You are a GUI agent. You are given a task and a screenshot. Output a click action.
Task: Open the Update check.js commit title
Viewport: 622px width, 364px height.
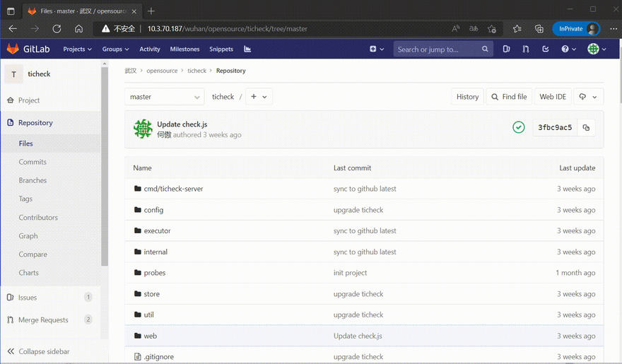click(182, 124)
